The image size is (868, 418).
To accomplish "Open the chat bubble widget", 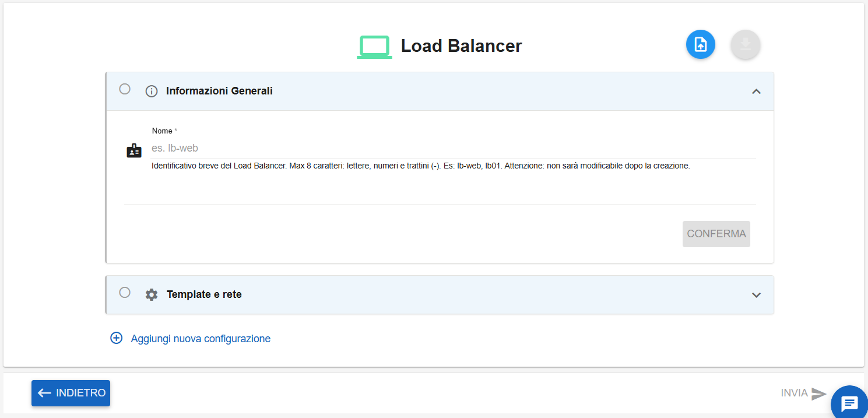I will click(x=849, y=402).
